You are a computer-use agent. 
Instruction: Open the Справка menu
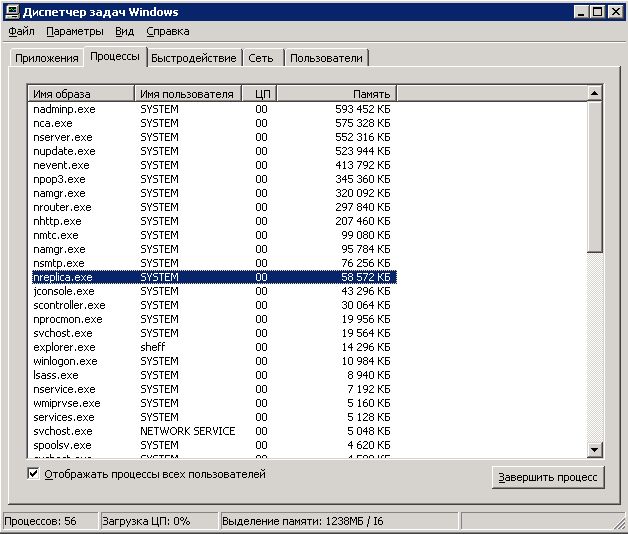[167, 31]
